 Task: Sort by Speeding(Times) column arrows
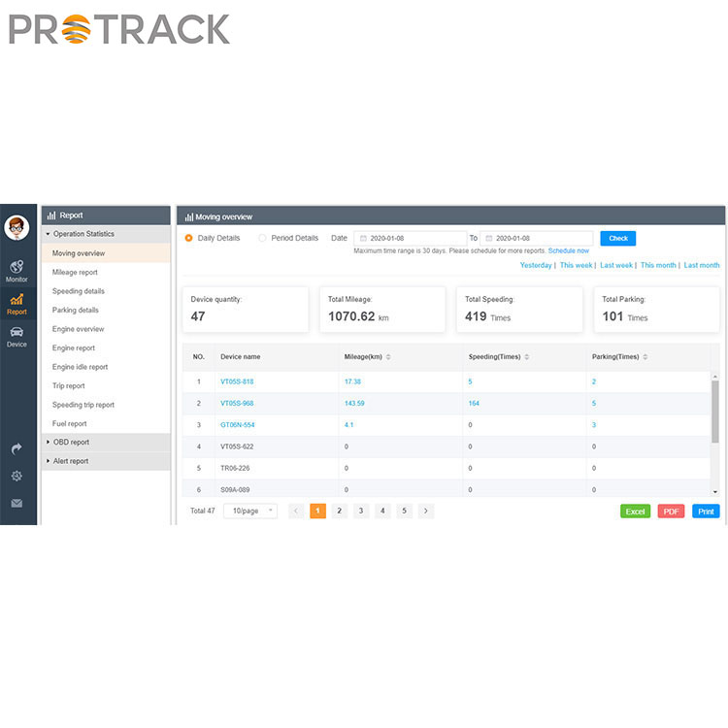click(x=527, y=356)
